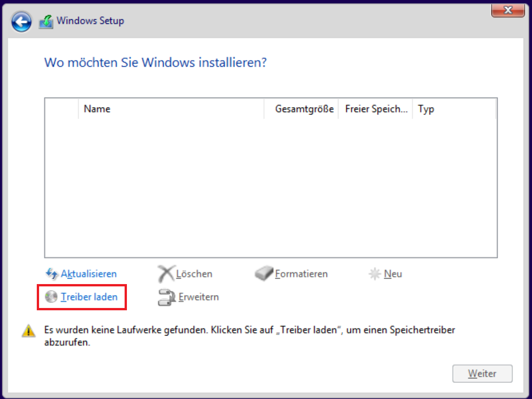Click the Formatieren link
The width and height of the screenshot is (532, 399).
point(301,274)
